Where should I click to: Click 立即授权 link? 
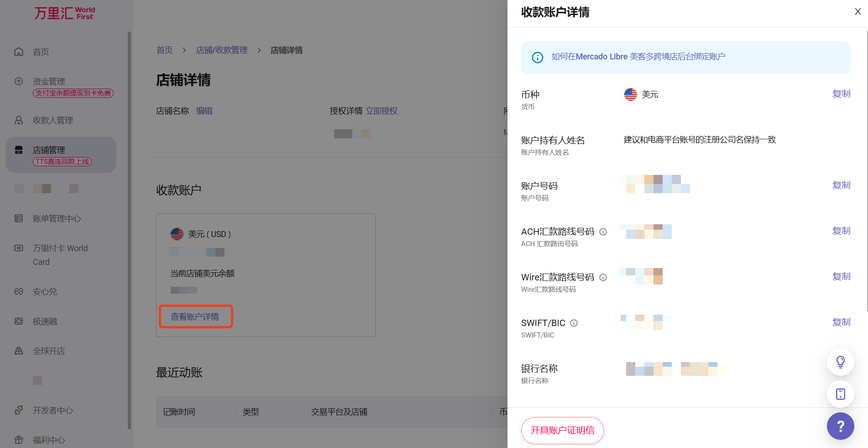pyautogui.click(x=382, y=111)
